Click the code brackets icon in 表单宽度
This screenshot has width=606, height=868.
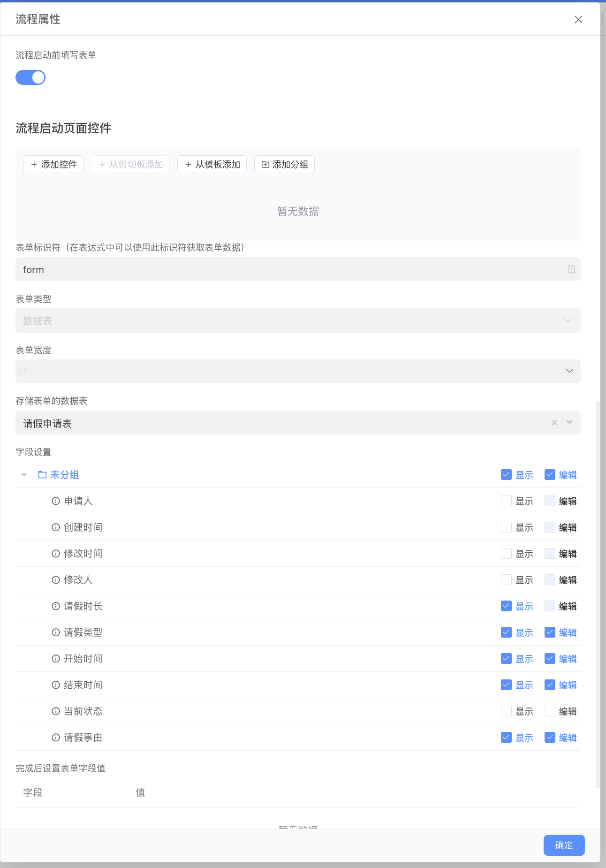[23, 371]
